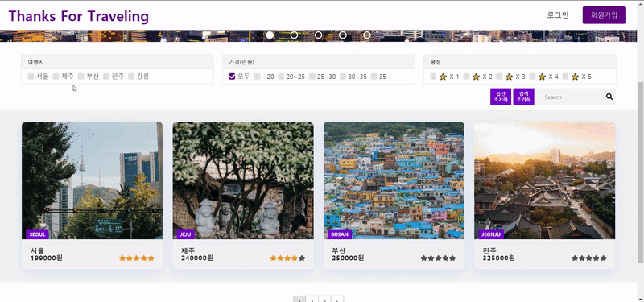This screenshot has width=644, height=302.
Task: Click the JEONJU tag badge
Action: pyautogui.click(x=491, y=234)
